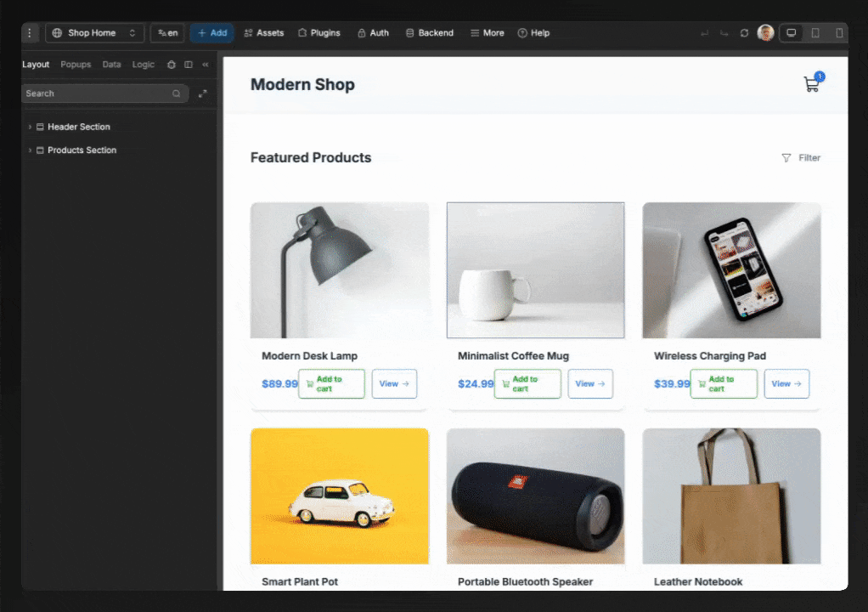This screenshot has height=612, width=868.
Task: Expand the Products Section tree item
Action: tap(31, 150)
